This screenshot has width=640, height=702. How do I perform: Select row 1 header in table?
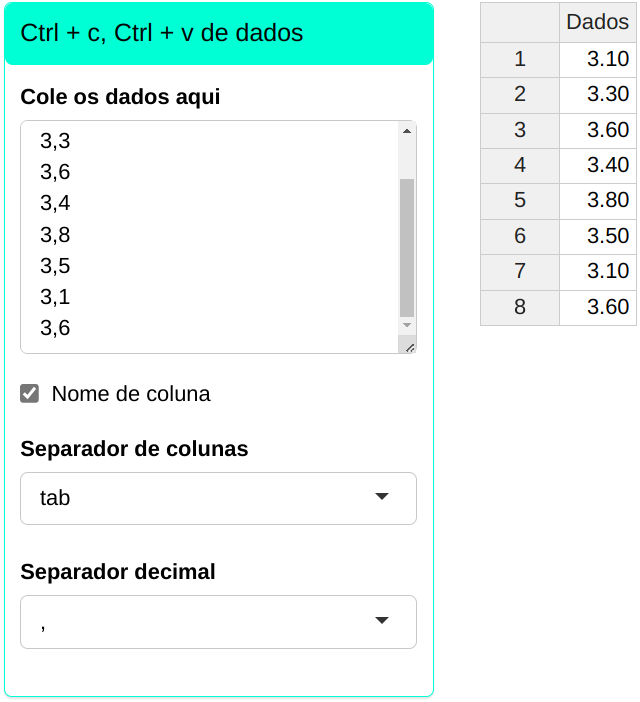click(x=519, y=59)
